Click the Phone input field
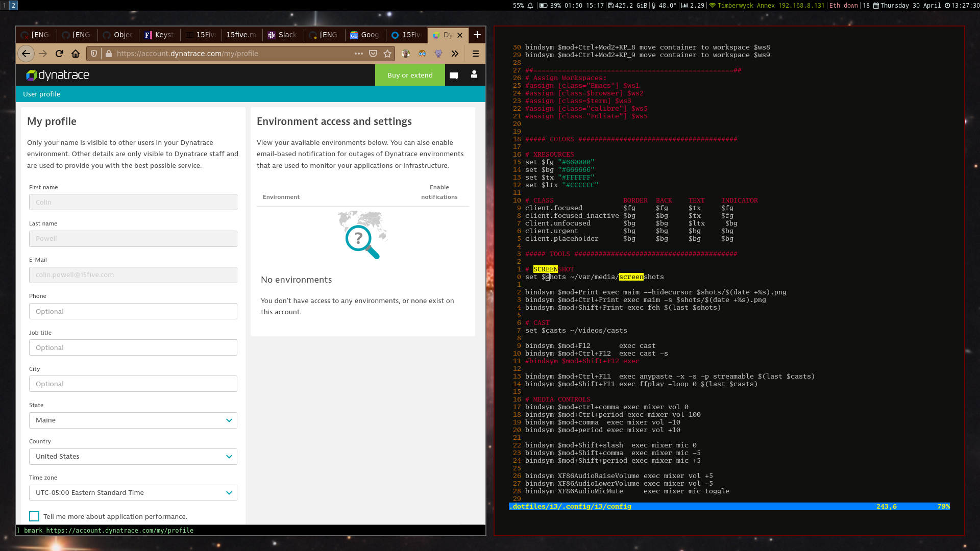The height and width of the screenshot is (551, 980). pos(133,311)
